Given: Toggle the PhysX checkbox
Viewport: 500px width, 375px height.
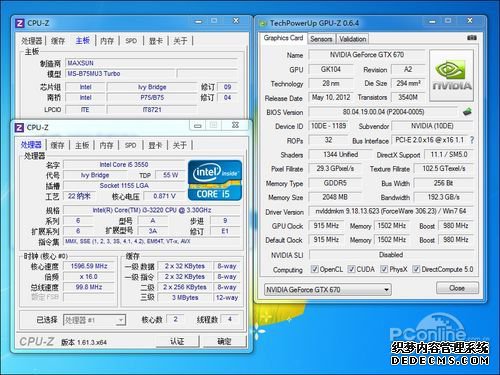Looking at the screenshot, I should pos(384,269).
